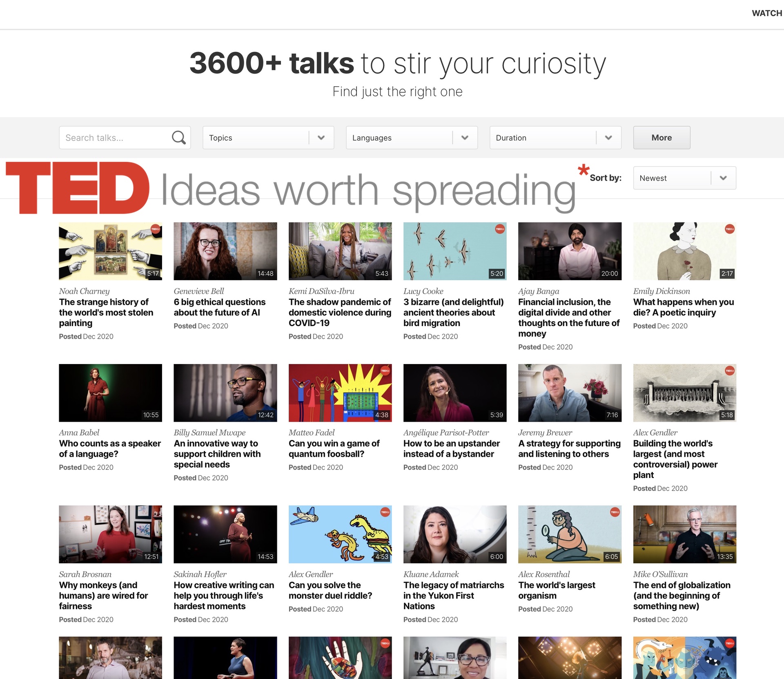Open the monster duel riddle thumbnail
Image resolution: width=784 pixels, height=679 pixels.
tap(340, 534)
